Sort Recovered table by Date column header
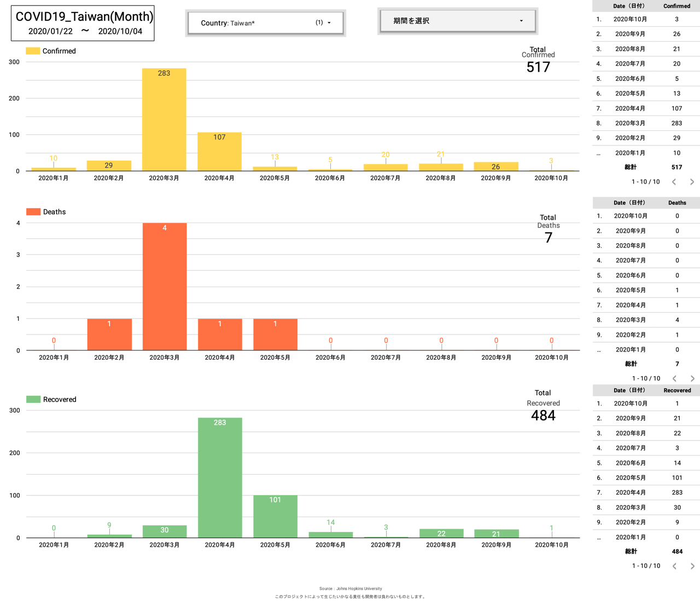Image resolution: width=700 pixels, height=615 pixels. tap(629, 390)
